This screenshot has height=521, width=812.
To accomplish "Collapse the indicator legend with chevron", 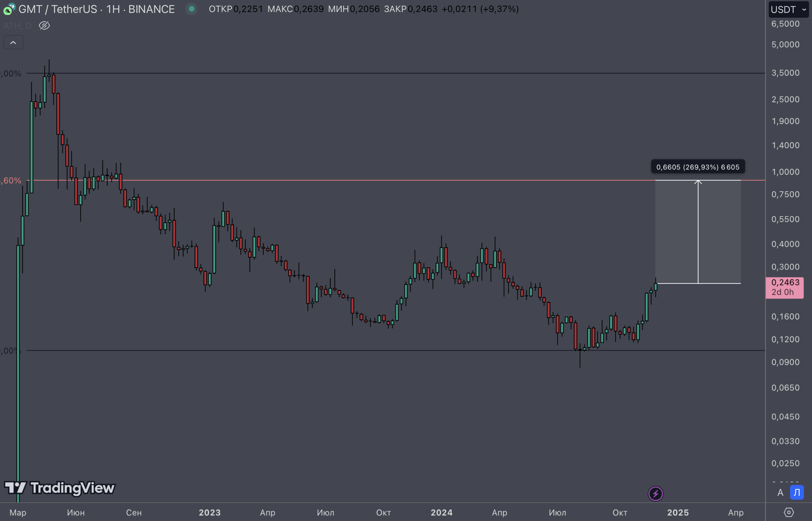I will tap(13, 43).
